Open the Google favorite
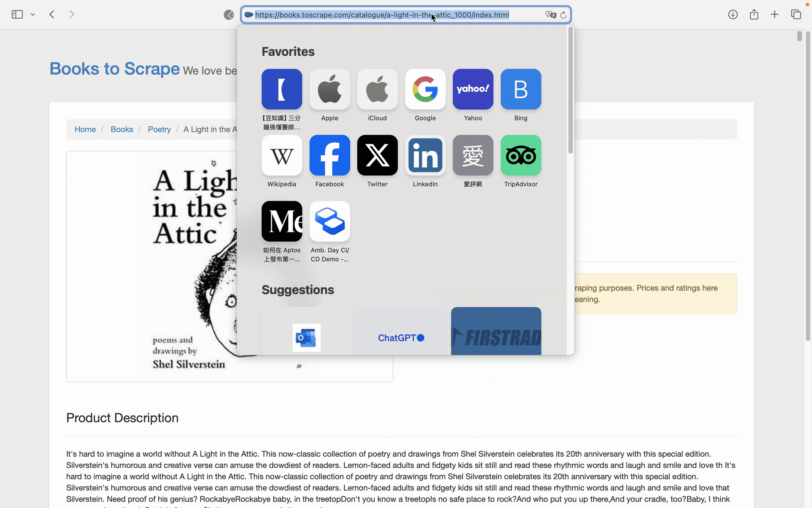812x508 pixels. click(425, 89)
